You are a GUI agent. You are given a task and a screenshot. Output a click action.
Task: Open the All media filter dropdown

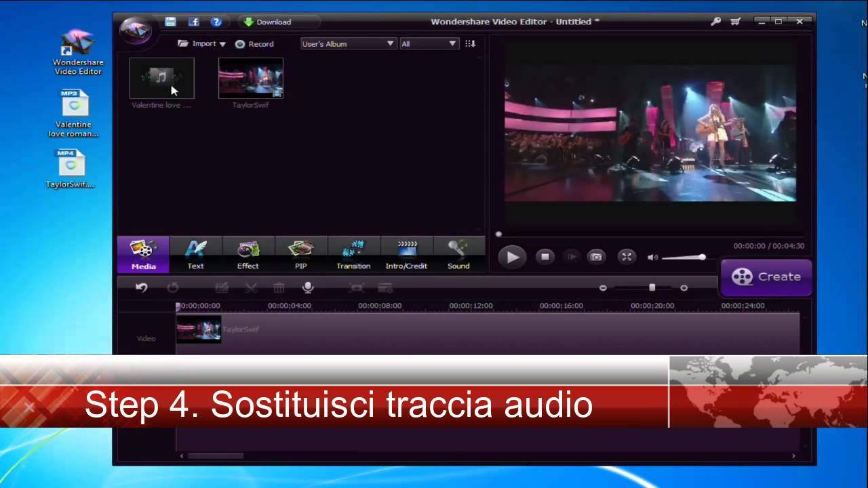tap(429, 43)
